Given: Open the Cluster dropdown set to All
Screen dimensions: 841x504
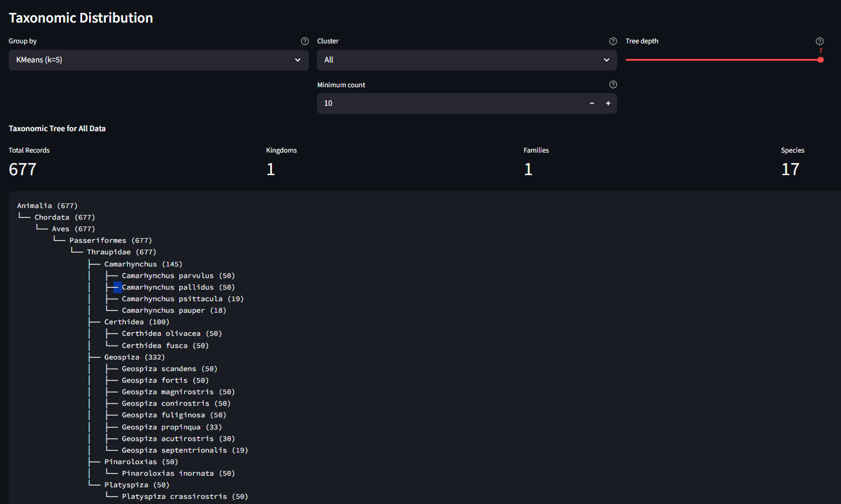Looking at the screenshot, I should [466, 60].
